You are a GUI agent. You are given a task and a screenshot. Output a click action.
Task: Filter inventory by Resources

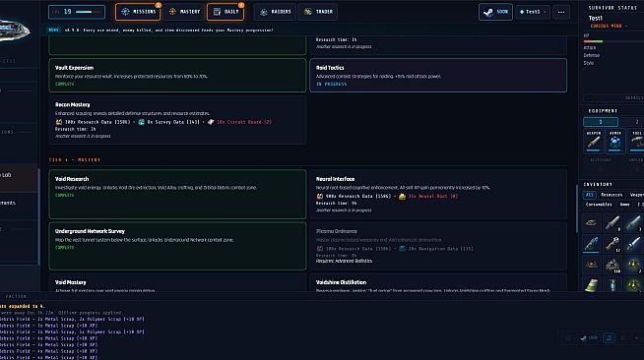[x=612, y=195]
